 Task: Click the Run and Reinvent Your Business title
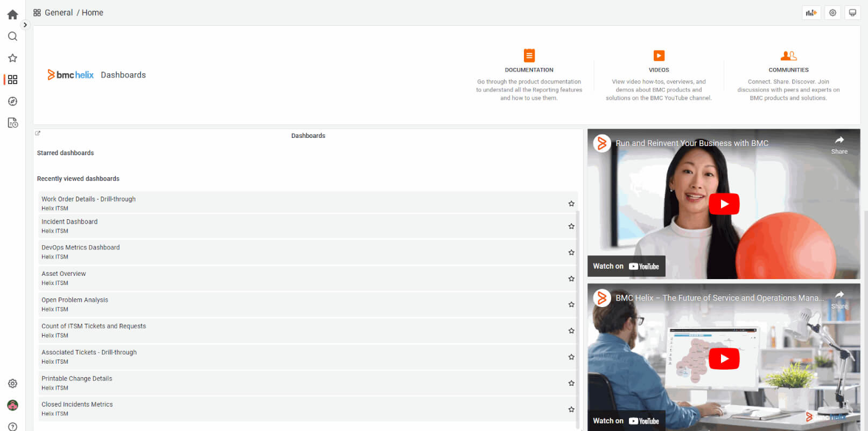tap(692, 143)
